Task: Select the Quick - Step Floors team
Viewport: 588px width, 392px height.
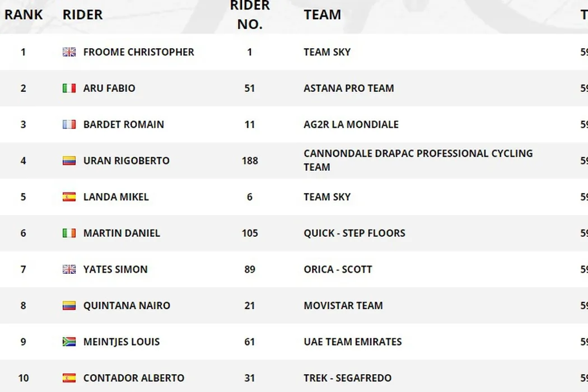Action: tap(354, 233)
